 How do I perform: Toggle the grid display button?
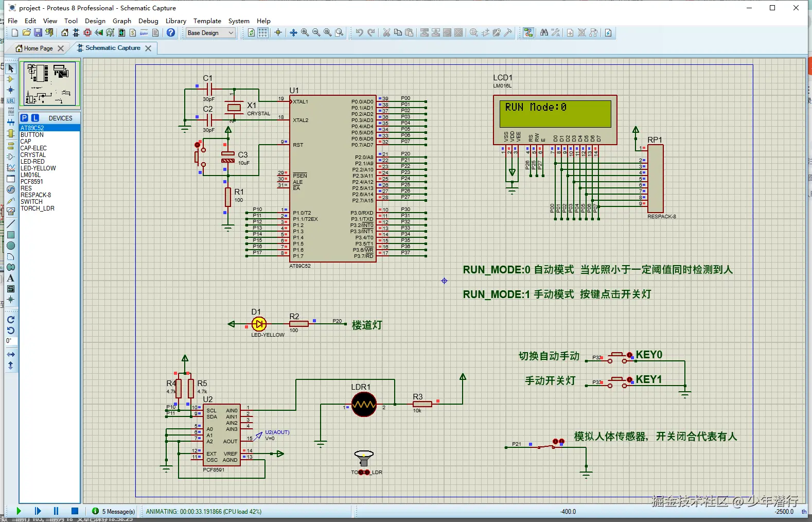click(x=263, y=32)
